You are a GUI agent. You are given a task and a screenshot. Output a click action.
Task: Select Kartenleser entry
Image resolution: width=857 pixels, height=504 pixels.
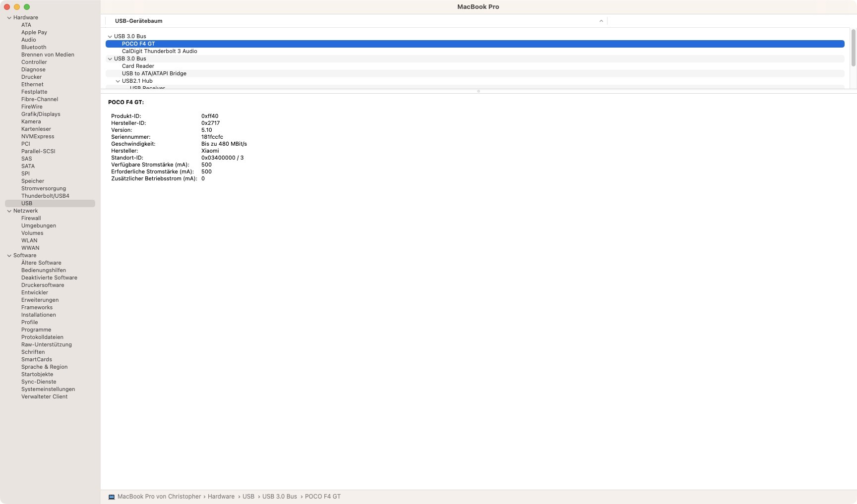click(x=36, y=129)
